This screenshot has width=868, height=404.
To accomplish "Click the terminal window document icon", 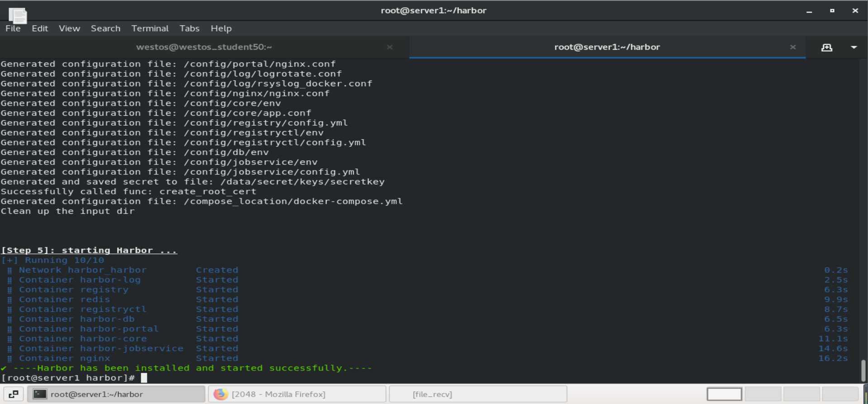I will [18, 15].
